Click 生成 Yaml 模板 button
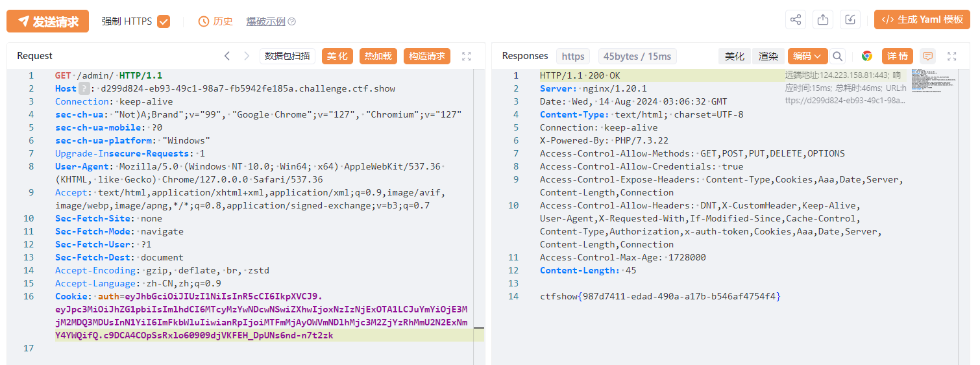 click(x=922, y=20)
